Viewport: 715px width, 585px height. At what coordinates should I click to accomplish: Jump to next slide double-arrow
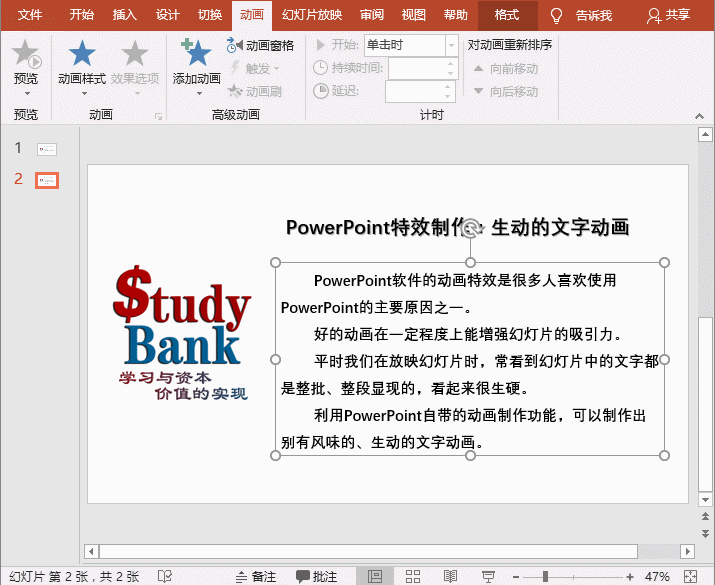click(x=705, y=533)
